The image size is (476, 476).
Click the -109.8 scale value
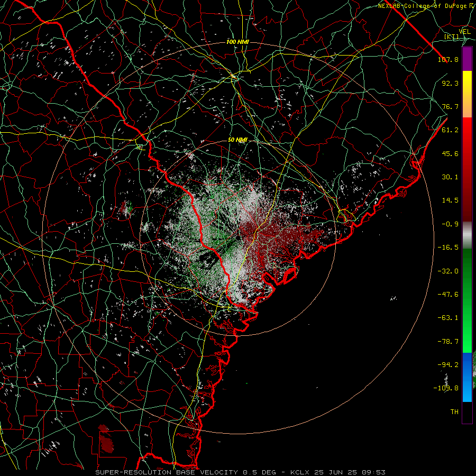[x=446, y=388]
